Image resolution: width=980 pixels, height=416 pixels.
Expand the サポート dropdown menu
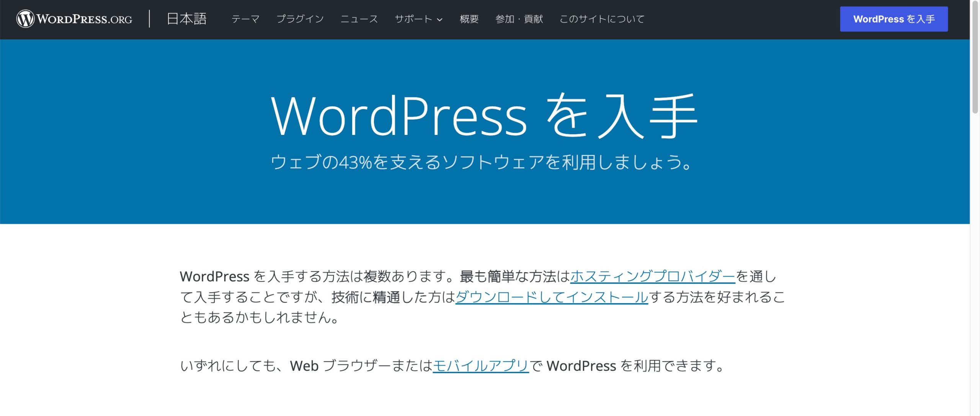[x=418, y=19]
